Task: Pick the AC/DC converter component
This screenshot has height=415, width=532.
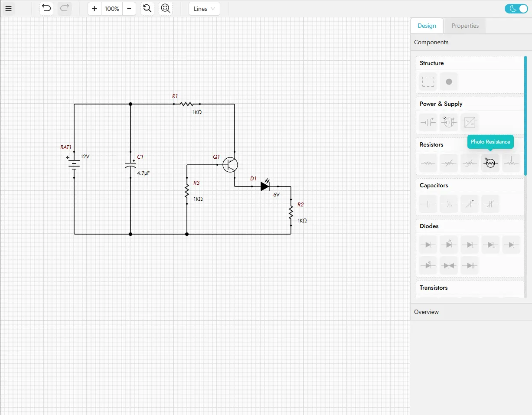Action: (470, 122)
